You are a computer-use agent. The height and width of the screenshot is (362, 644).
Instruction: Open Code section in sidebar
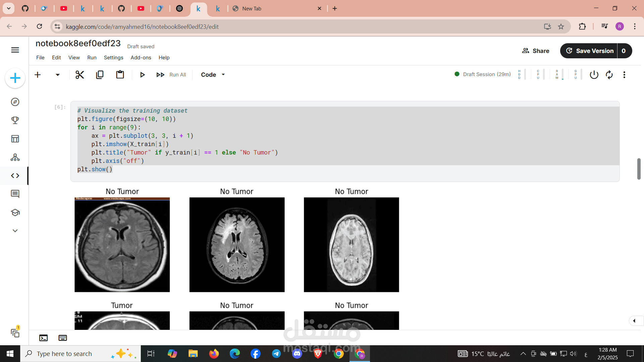[15, 176]
